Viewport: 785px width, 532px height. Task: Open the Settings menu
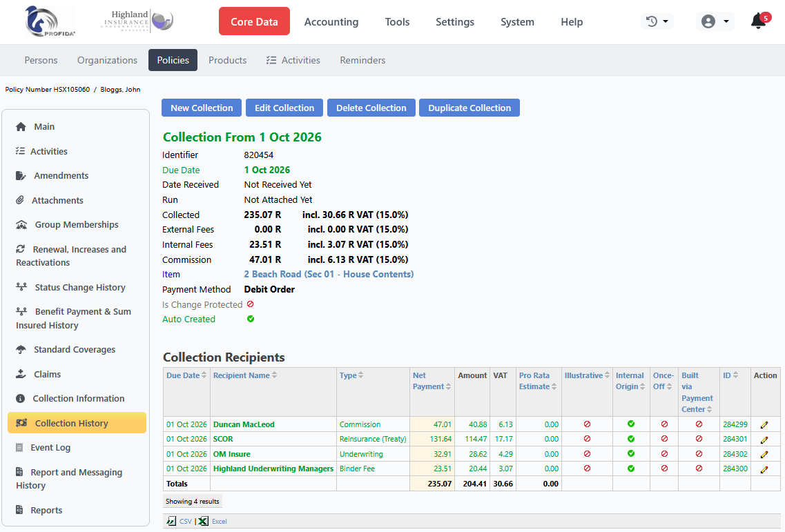point(454,22)
